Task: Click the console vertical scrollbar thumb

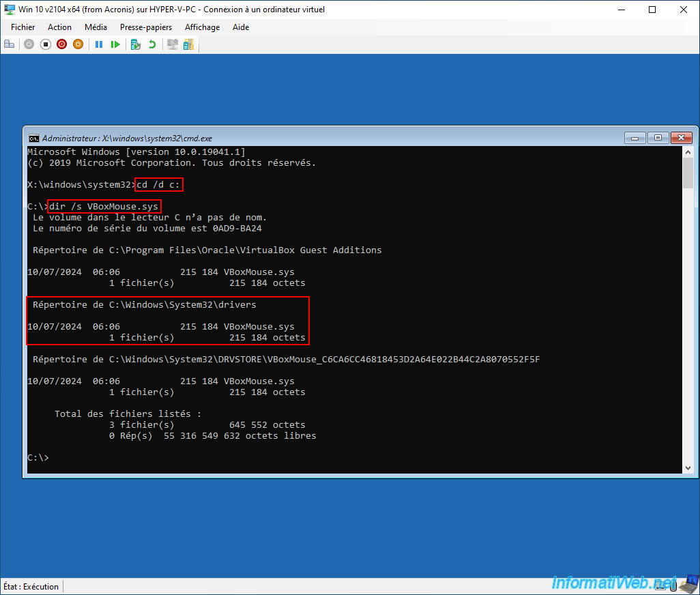Action: point(688,173)
